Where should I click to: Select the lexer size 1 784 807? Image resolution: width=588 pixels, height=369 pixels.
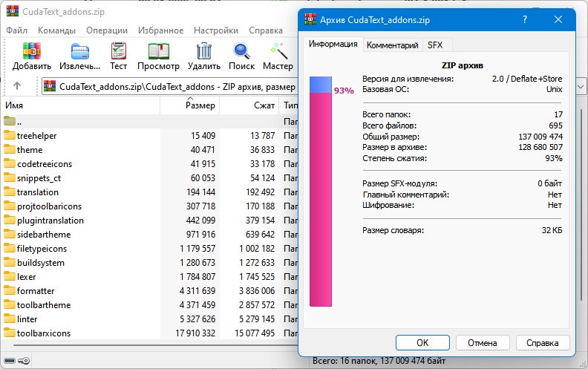(197, 277)
